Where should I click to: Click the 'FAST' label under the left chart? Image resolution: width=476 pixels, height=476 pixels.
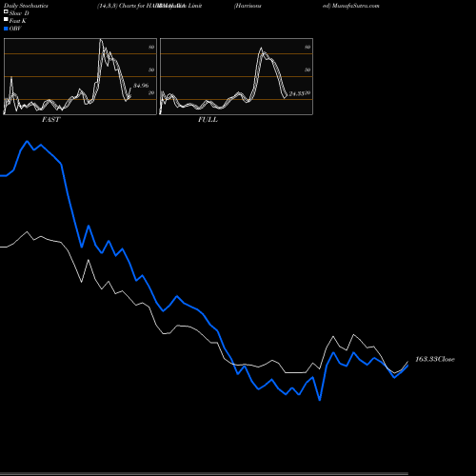(x=50, y=120)
